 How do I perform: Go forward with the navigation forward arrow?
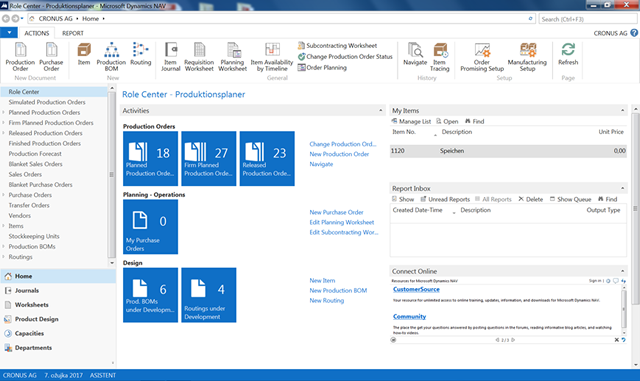point(15,18)
